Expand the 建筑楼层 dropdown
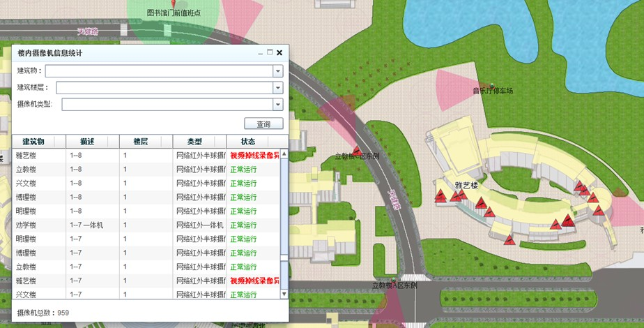 pos(277,88)
